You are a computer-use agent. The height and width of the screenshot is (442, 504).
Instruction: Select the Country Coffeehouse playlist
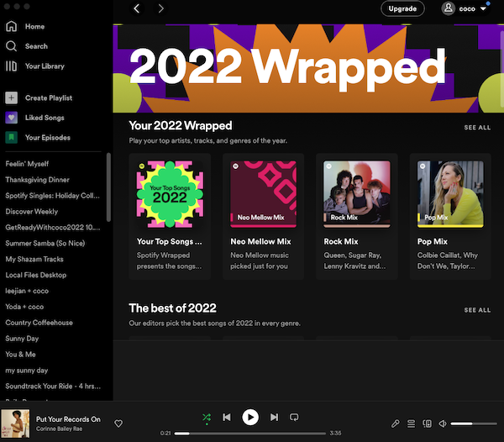39,323
